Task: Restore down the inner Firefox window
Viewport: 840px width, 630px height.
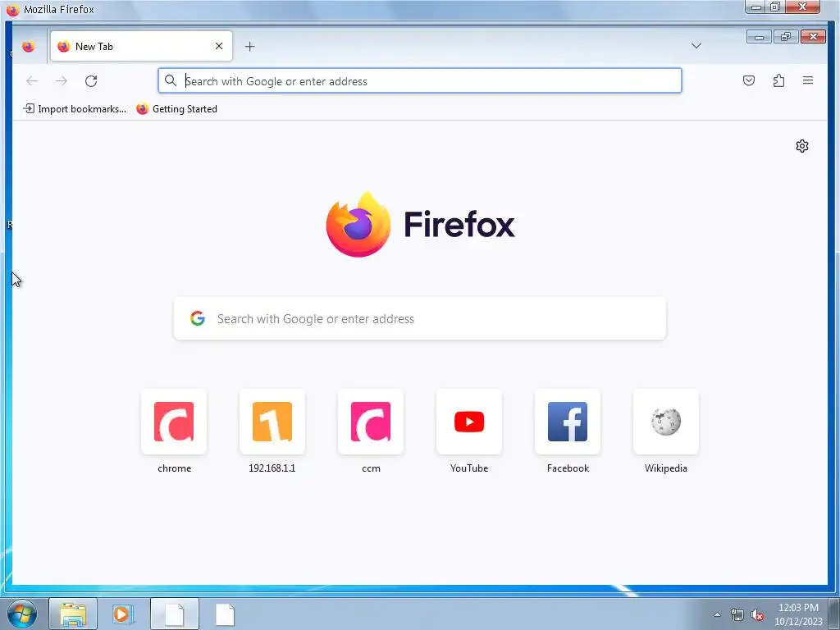Action: coord(785,37)
